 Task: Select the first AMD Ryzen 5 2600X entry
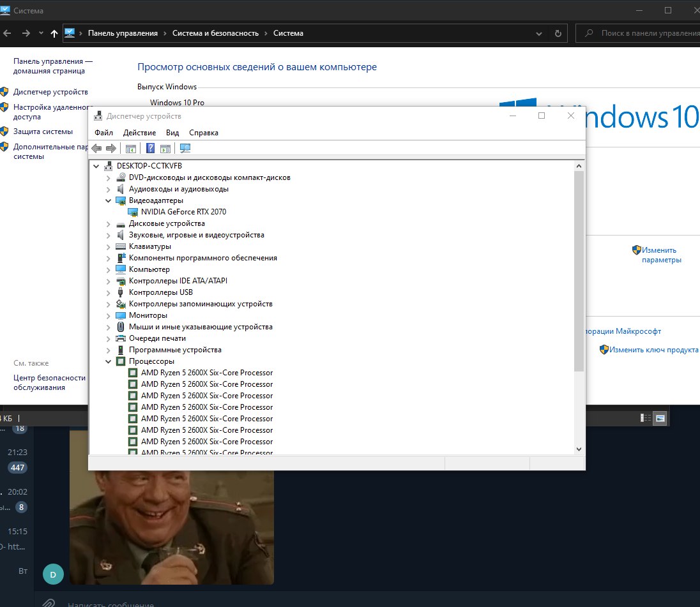point(207,373)
